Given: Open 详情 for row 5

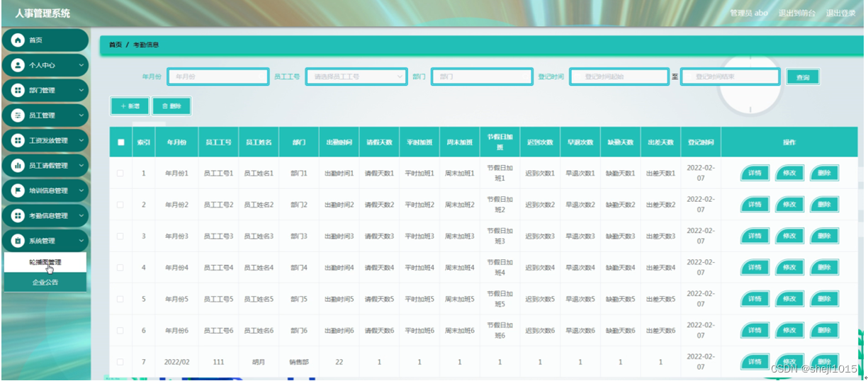Looking at the screenshot, I should [755, 299].
